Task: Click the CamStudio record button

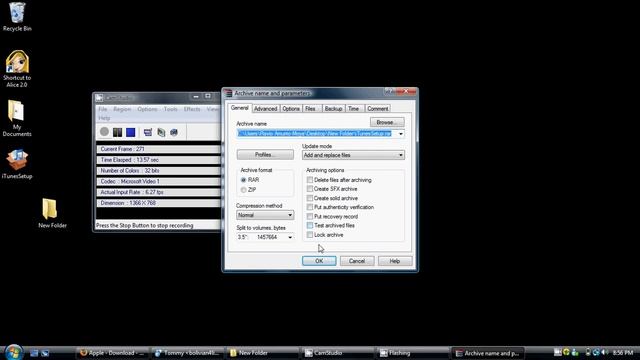Action: tap(104, 132)
